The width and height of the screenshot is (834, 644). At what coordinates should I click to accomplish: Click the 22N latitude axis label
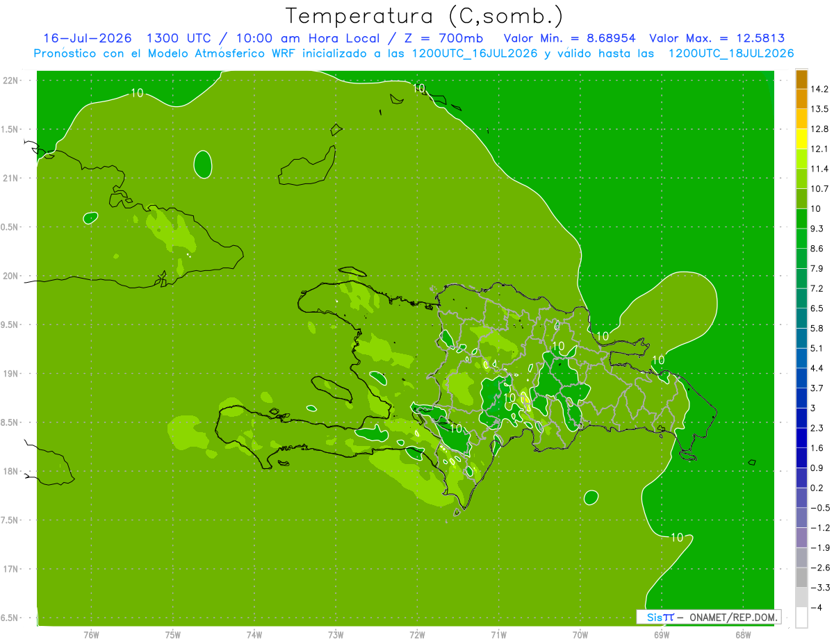pos(10,81)
